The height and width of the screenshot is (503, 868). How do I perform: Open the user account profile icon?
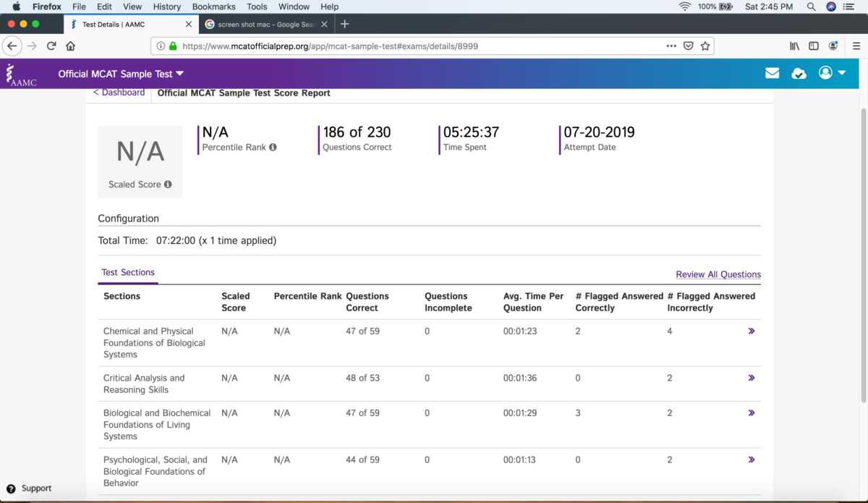click(825, 73)
